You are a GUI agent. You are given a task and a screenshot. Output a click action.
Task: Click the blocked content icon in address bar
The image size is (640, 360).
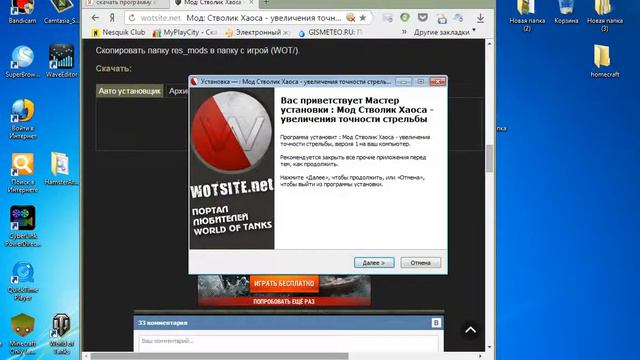click(351, 18)
